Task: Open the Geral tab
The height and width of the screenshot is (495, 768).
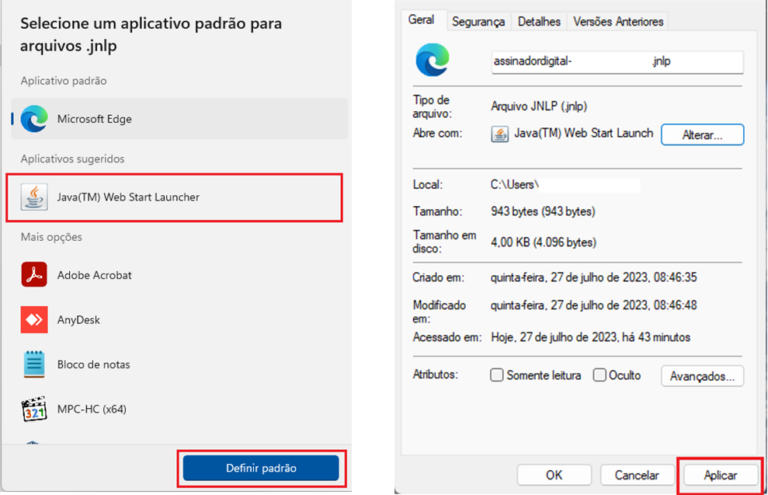Action: point(421,20)
